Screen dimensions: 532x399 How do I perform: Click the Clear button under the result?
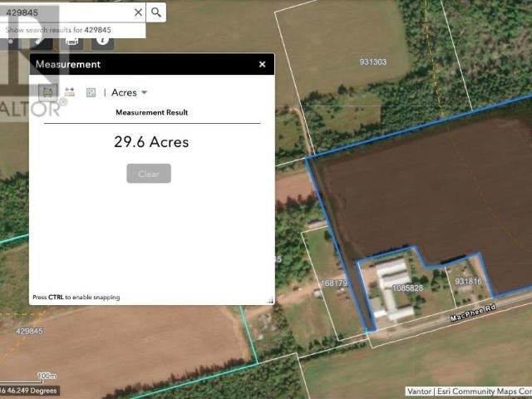coord(149,174)
